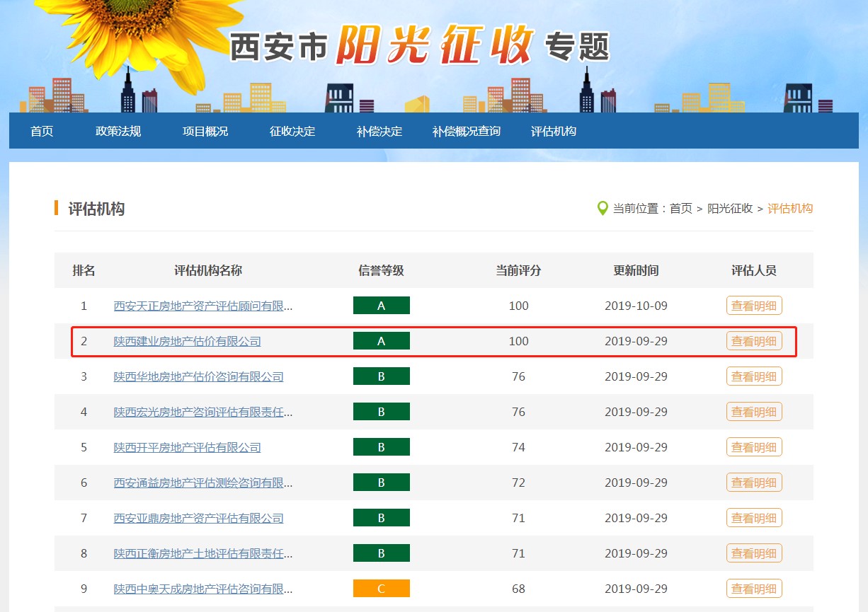Click the 评估机构名称 column header

(208, 270)
